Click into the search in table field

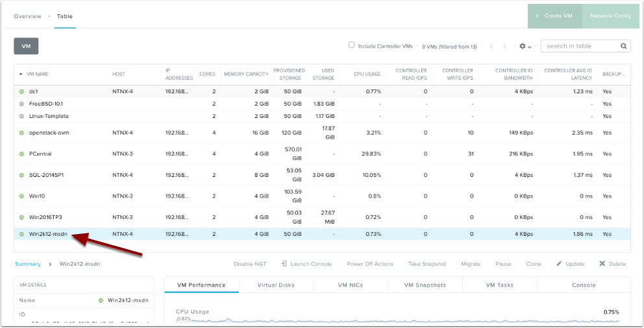tap(580, 46)
